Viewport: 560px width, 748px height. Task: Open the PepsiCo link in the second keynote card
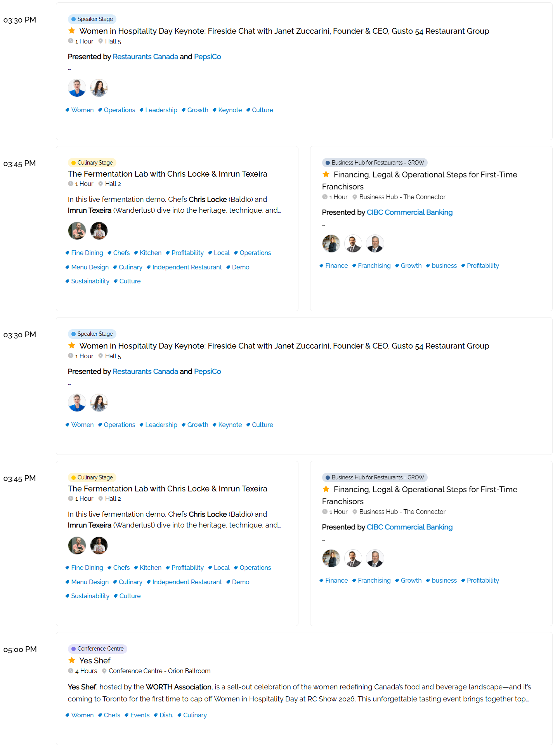(x=207, y=371)
